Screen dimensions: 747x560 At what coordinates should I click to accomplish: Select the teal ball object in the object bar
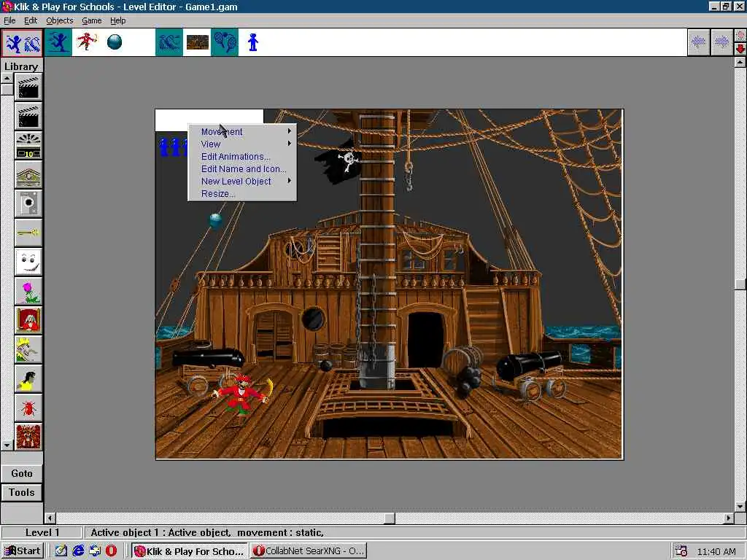(115, 42)
